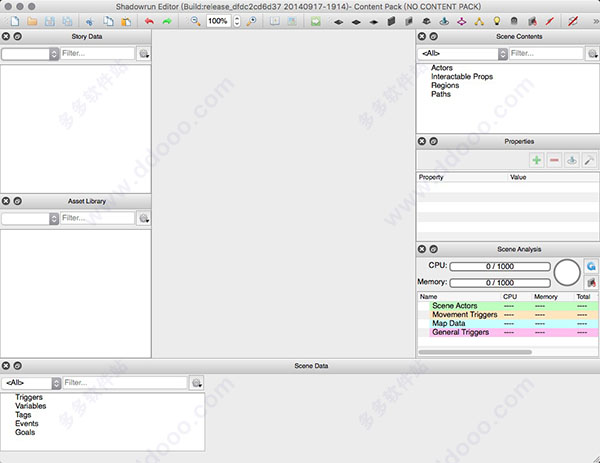Viewport: 600px width, 463px height.
Task: Click the Zoom In magnifier icon
Action: [251, 21]
